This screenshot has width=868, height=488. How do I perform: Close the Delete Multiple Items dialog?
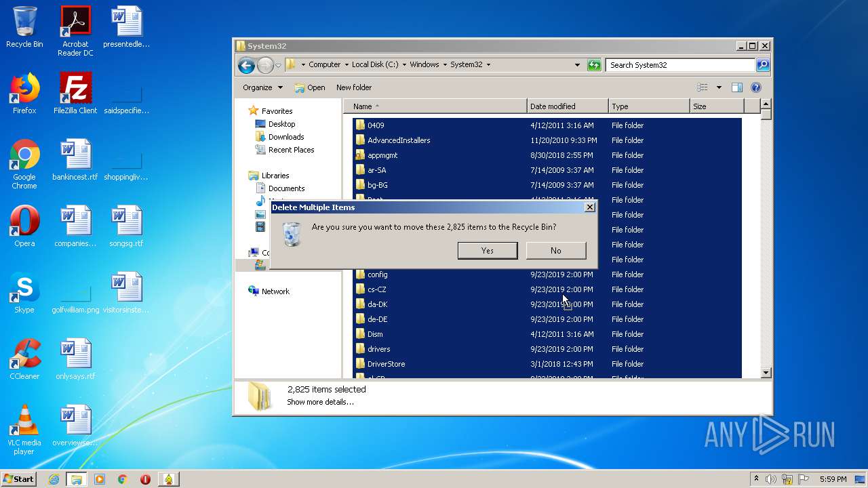589,207
